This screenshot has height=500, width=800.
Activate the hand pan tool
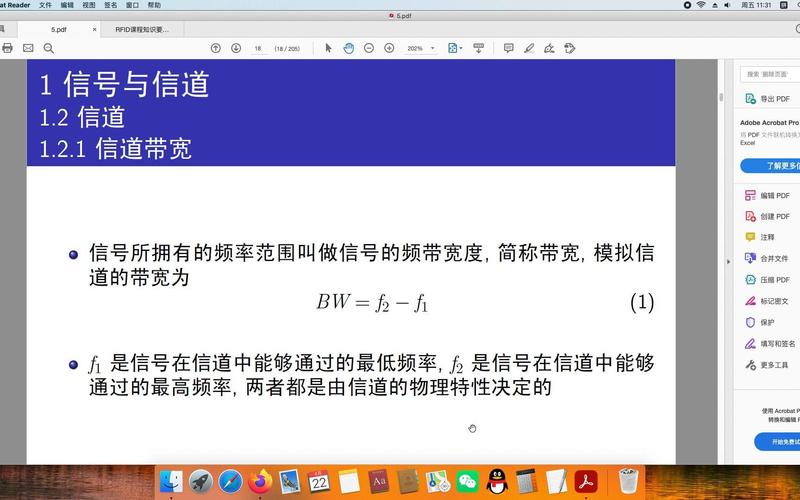(x=348, y=48)
